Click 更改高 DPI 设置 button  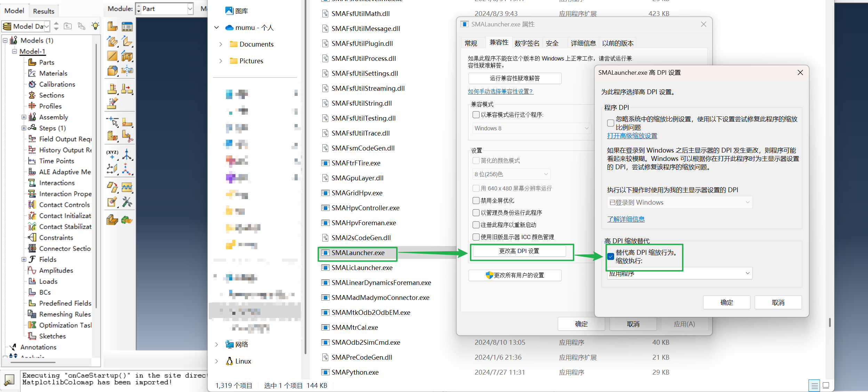(x=519, y=251)
